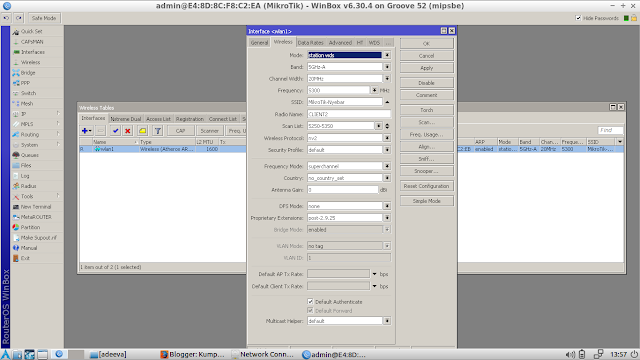
Task: Toggle Safe Mode button
Action: (44, 18)
